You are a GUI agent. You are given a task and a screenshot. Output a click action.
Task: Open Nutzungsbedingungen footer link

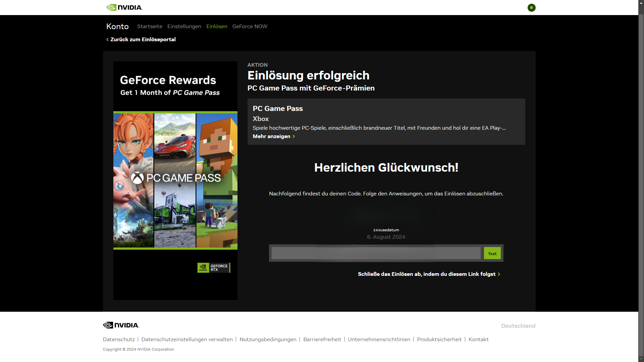pos(268,339)
